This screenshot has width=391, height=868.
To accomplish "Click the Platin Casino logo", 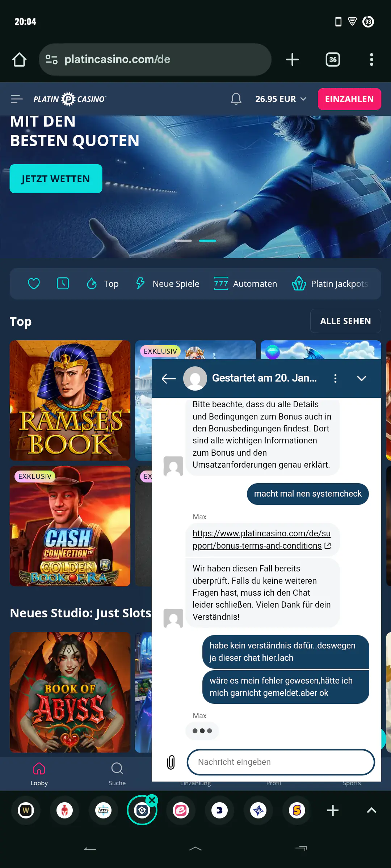I will pos(70,99).
